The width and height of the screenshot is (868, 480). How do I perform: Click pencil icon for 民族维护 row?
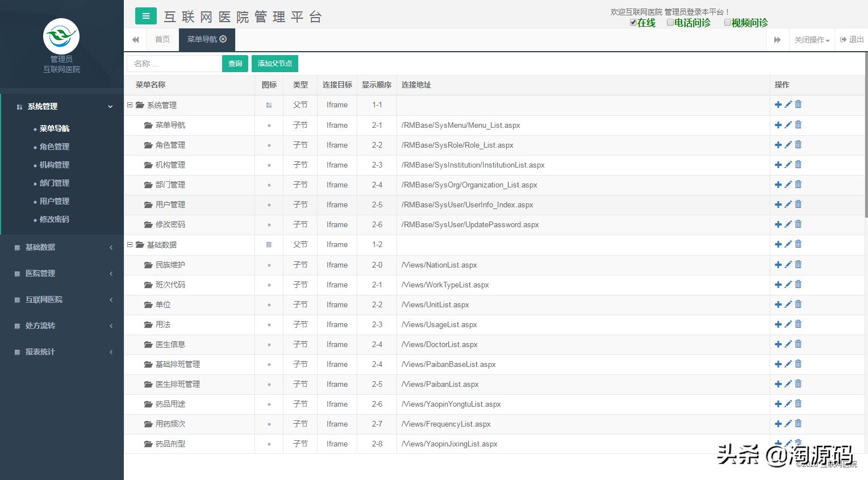pyautogui.click(x=788, y=265)
